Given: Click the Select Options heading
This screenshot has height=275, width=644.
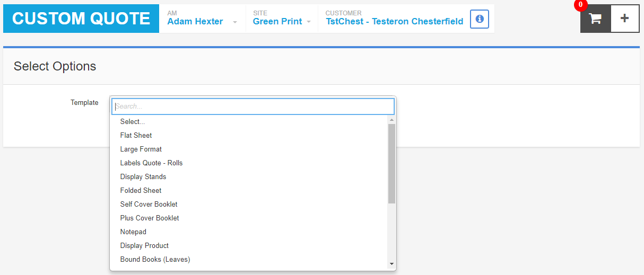Looking at the screenshot, I should tap(55, 66).
